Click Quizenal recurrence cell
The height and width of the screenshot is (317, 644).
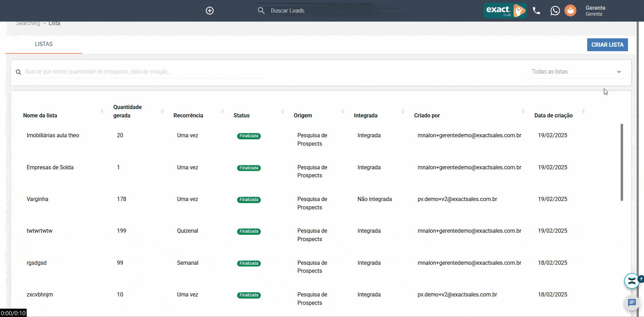point(188,231)
